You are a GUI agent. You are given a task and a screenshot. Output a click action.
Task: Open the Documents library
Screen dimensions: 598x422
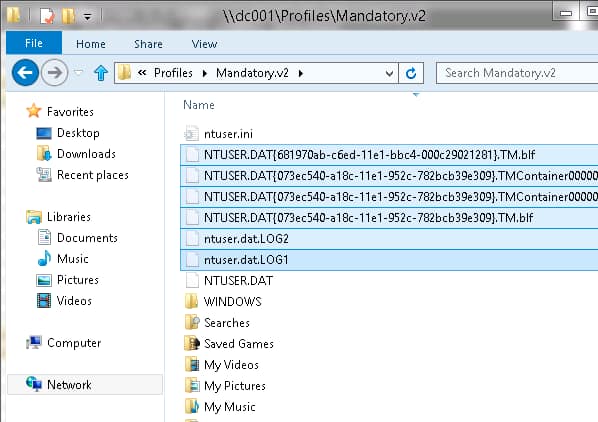click(x=87, y=237)
